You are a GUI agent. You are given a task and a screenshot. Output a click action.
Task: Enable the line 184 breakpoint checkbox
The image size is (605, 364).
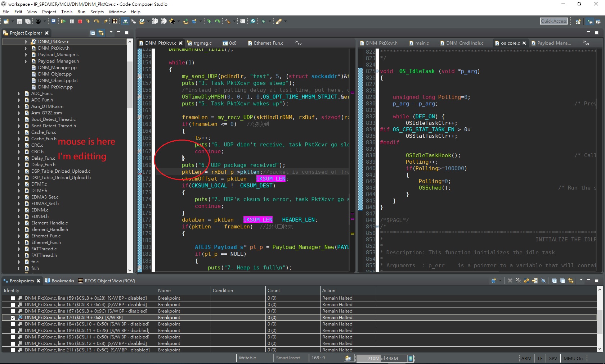(13, 324)
